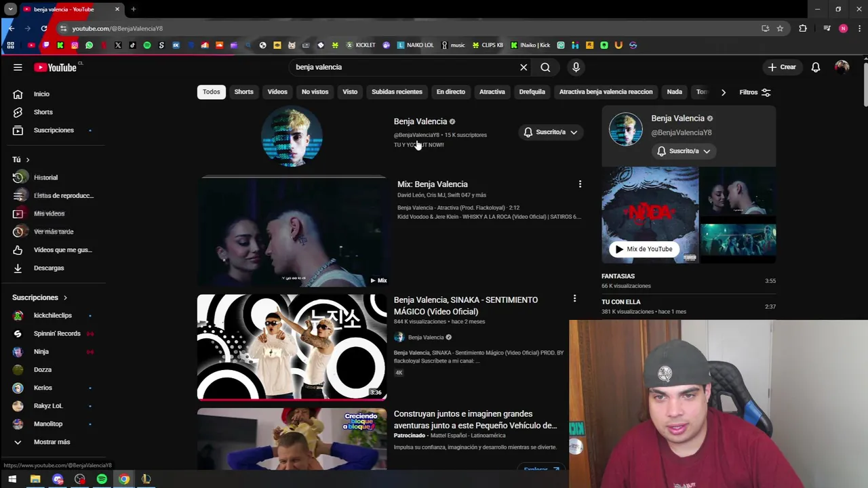The image size is (868, 488).
Task: Open the WhatsApp bookmark icon
Action: [89, 45]
